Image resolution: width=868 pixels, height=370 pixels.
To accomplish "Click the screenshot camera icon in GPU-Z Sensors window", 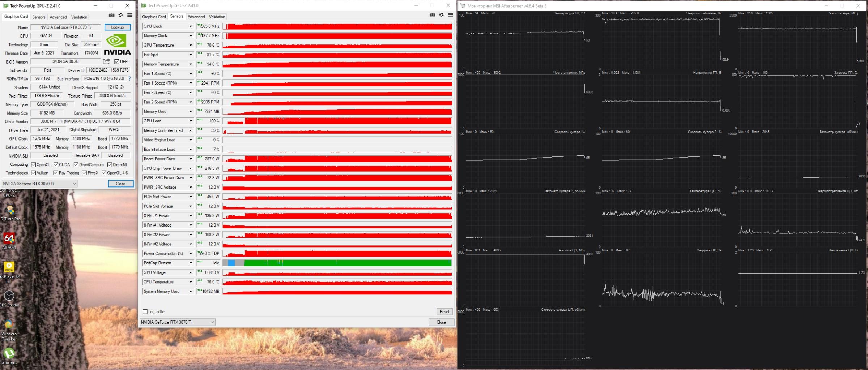I will 432,15.
